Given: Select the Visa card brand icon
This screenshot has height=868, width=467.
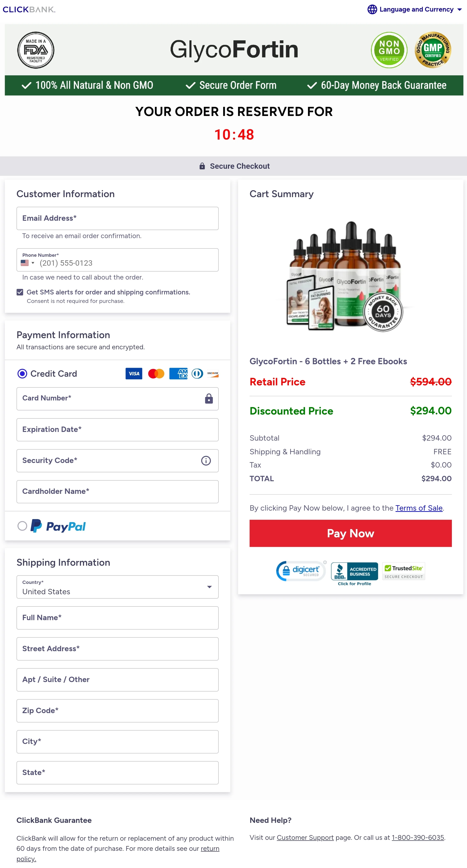Looking at the screenshot, I should pyautogui.click(x=134, y=373).
